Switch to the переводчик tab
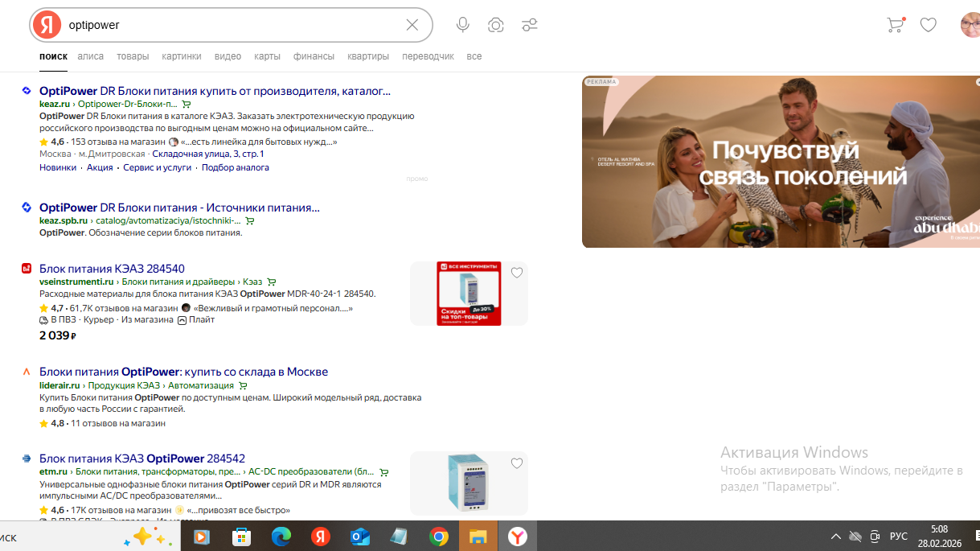The width and height of the screenshot is (980, 551). point(428,56)
